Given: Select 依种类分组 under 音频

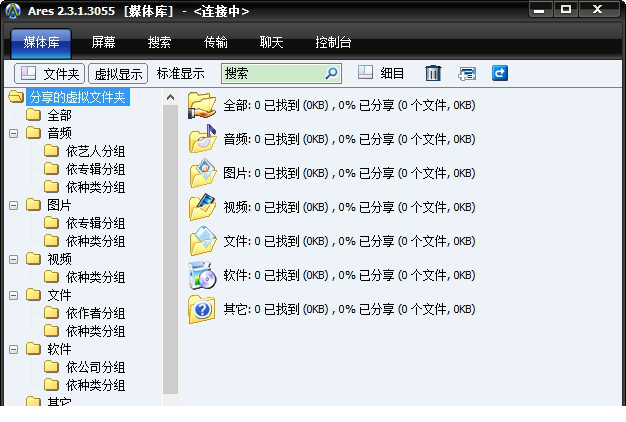Looking at the screenshot, I should 95,187.
